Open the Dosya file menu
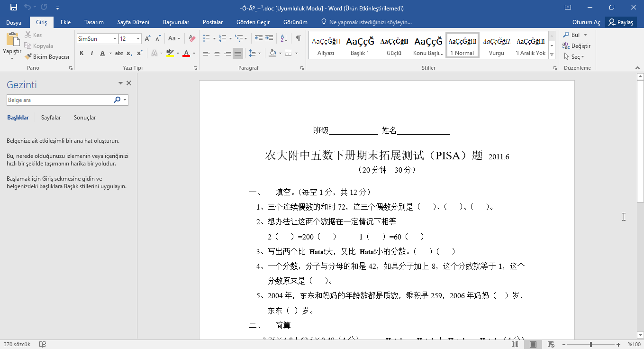This screenshot has width=644, height=349. [x=14, y=22]
